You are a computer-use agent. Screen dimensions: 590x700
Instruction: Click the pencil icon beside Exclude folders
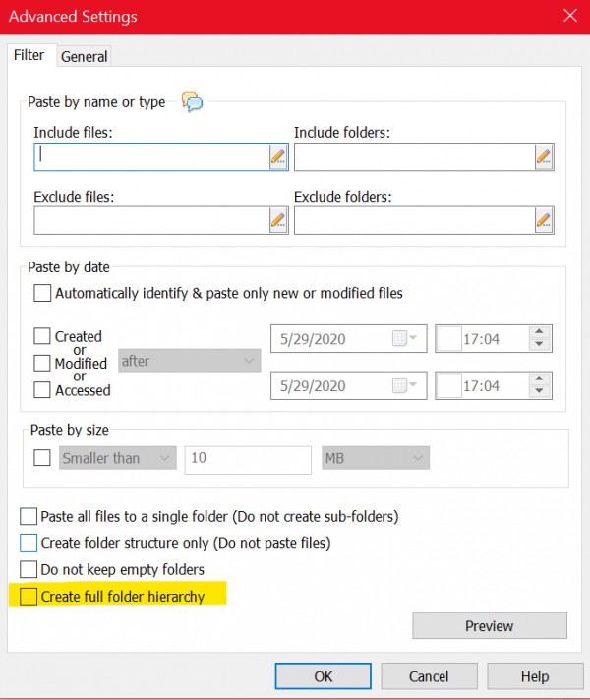[x=544, y=220]
